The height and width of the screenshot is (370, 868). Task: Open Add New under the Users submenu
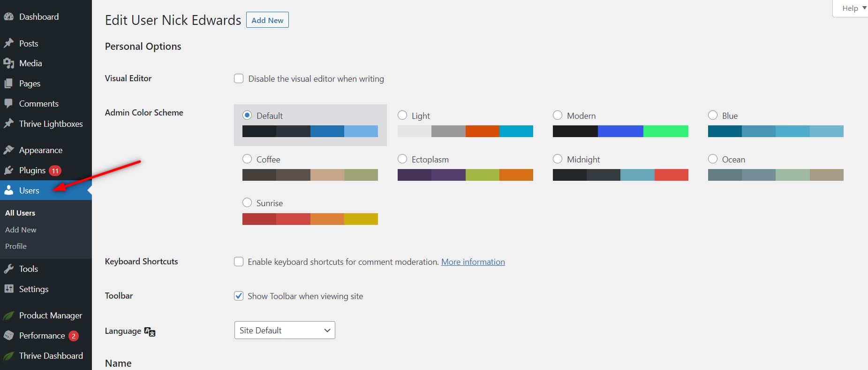(x=21, y=230)
